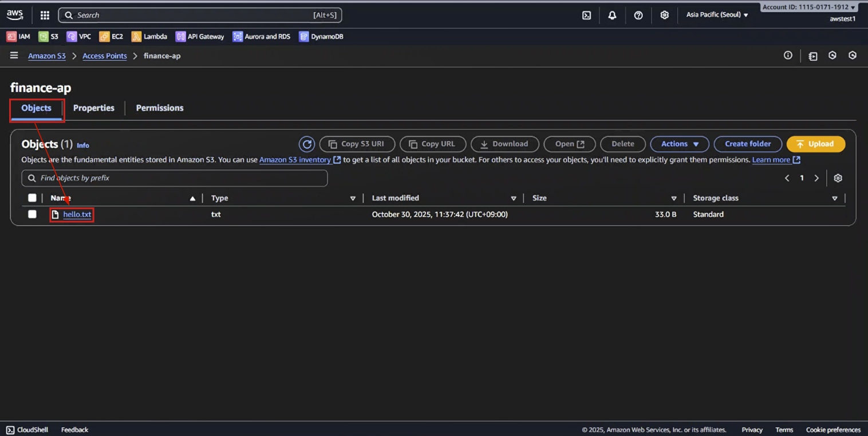This screenshot has height=436, width=868.
Task: Open the Account ID dropdown
Action: click(x=809, y=7)
